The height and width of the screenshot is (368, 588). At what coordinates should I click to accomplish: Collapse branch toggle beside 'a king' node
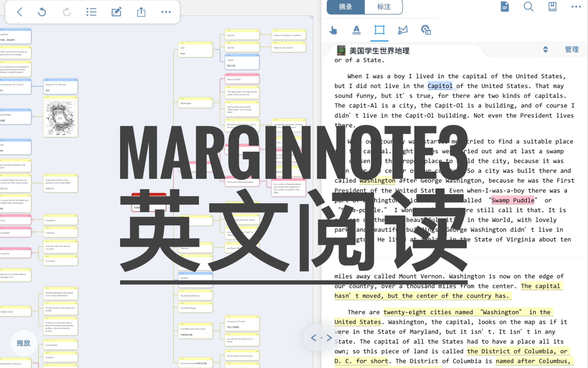33,220
